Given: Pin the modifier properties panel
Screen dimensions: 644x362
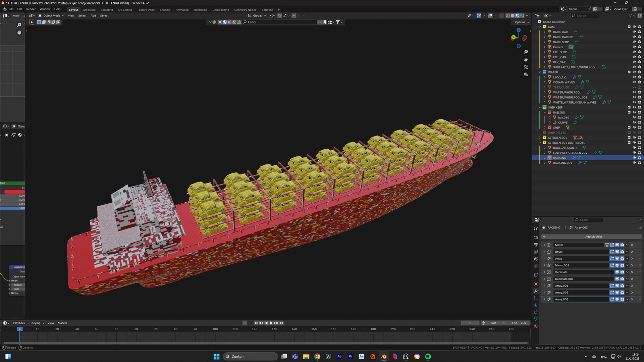Looking at the screenshot, I should tap(639, 227).
